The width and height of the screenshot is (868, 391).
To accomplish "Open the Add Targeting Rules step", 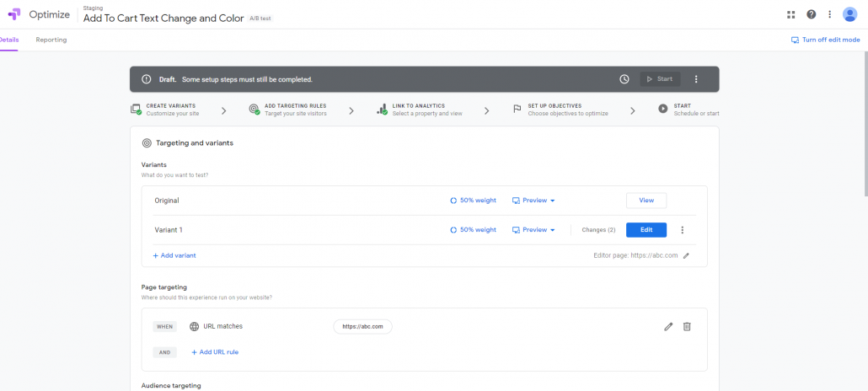I will tap(288, 109).
